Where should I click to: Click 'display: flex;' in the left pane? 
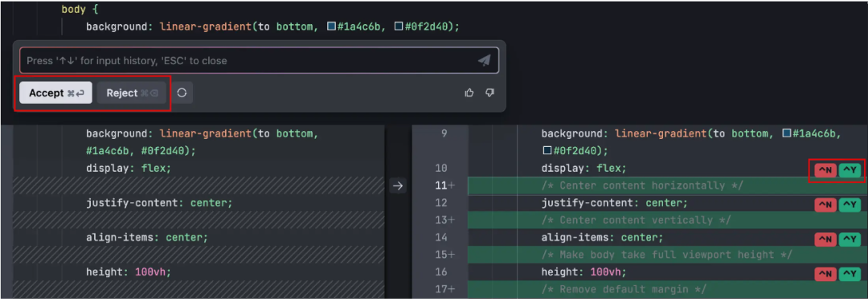[x=129, y=168]
